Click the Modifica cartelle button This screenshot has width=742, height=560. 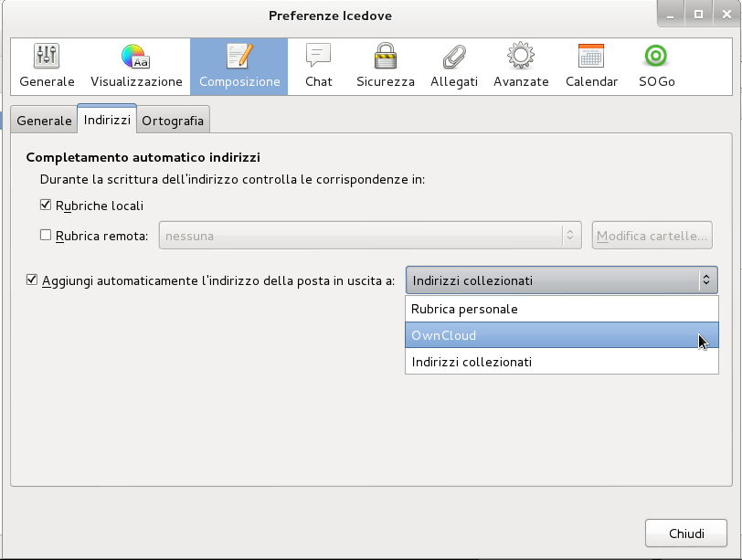[x=652, y=235]
